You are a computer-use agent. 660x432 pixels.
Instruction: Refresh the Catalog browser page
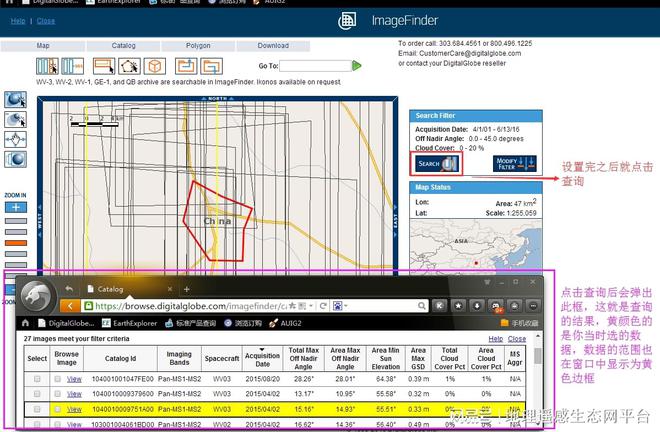tap(323, 306)
